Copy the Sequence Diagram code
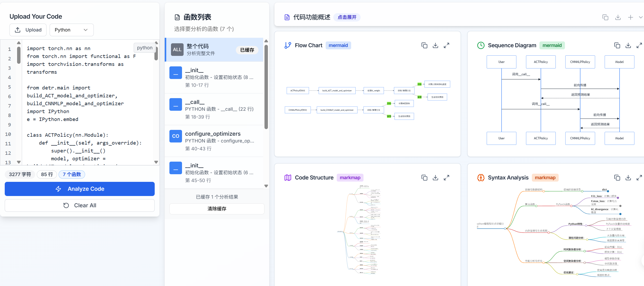This screenshot has height=286, width=644. [x=617, y=45]
